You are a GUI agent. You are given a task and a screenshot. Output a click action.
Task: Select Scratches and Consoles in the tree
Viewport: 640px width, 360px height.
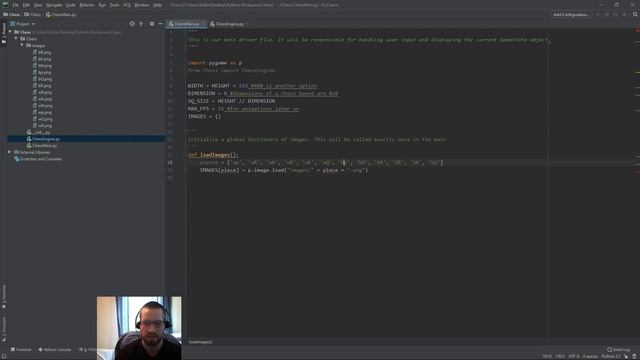click(x=41, y=159)
